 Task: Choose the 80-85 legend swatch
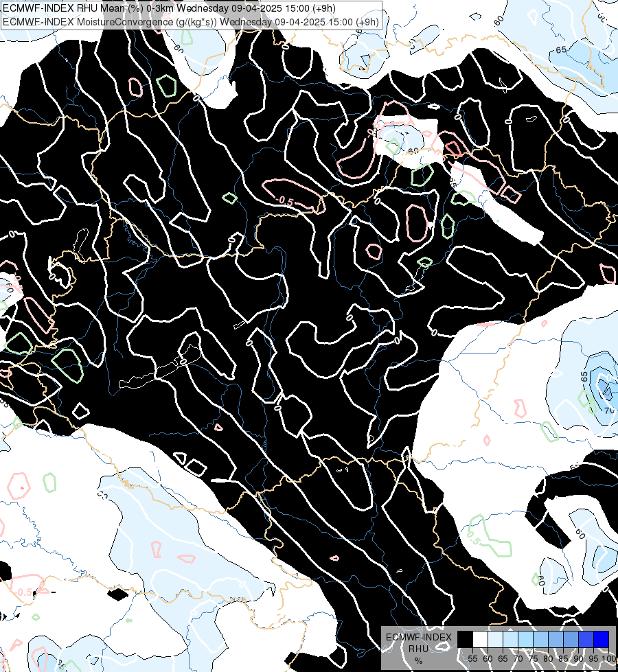click(556, 639)
